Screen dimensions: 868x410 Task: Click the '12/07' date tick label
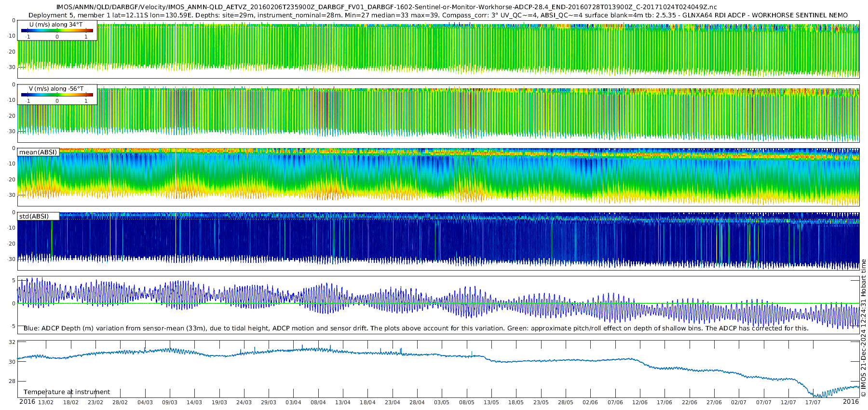point(788,402)
